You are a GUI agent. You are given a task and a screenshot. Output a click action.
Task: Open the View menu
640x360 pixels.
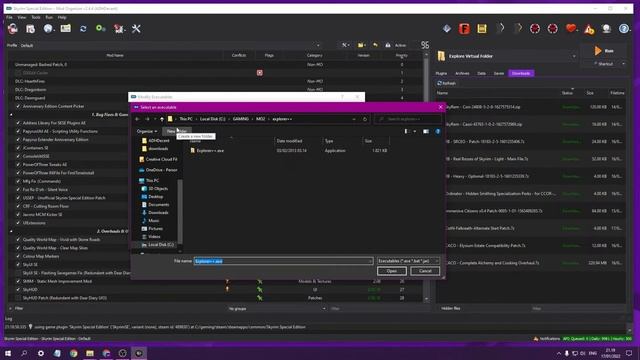point(22,18)
